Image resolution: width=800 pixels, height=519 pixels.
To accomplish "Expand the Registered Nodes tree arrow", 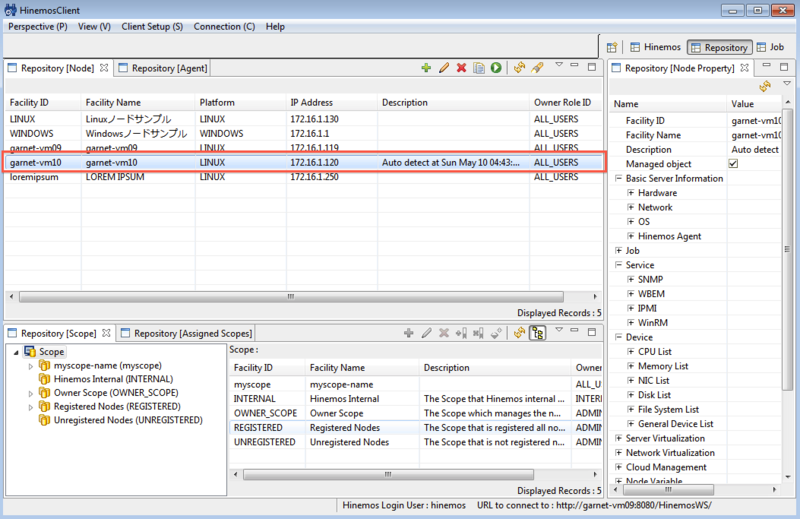I will pyautogui.click(x=31, y=407).
